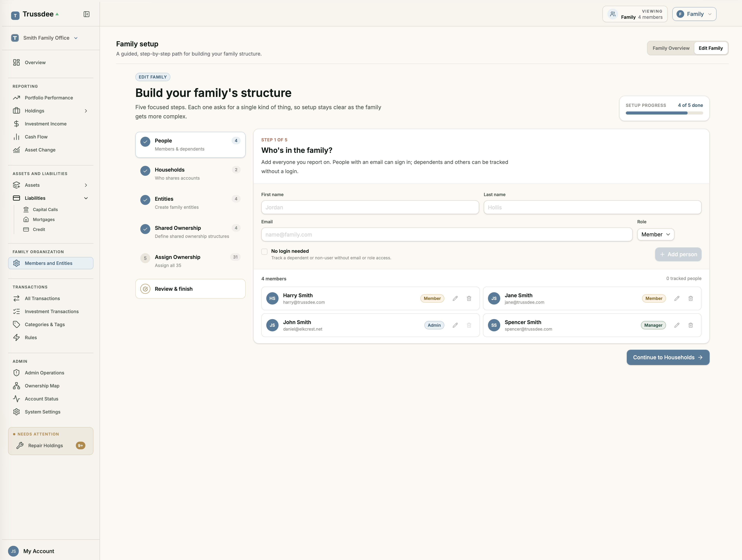The width and height of the screenshot is (742, 560).
Task: Click the 0 tracked people text
Action: (x=684, y=278)
